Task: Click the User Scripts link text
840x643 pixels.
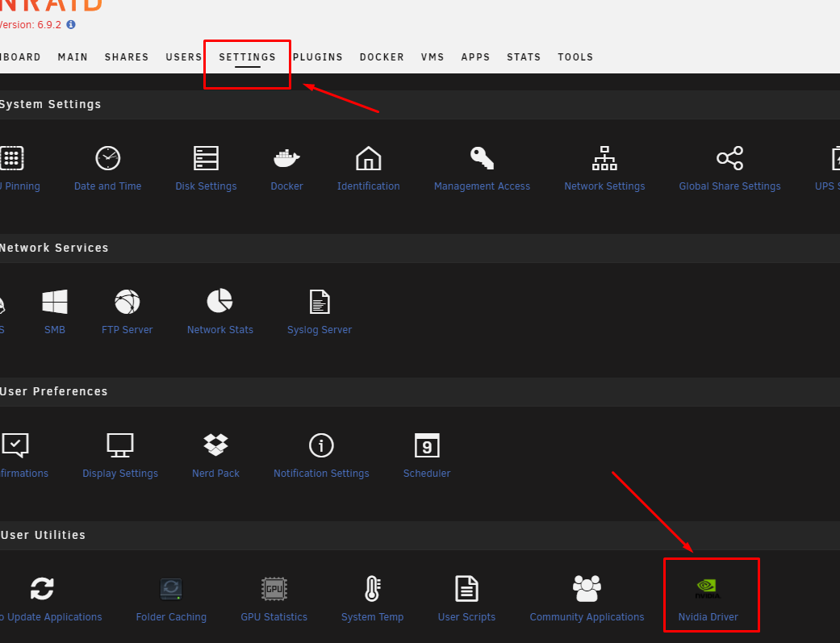Action: [x=466, y=616]
